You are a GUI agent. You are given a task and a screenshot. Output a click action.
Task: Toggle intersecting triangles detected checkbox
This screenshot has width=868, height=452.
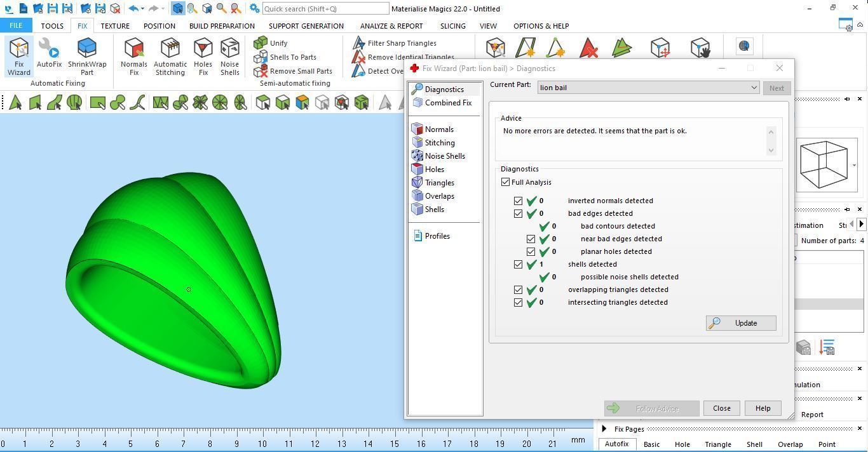click(x=519, y=302)
